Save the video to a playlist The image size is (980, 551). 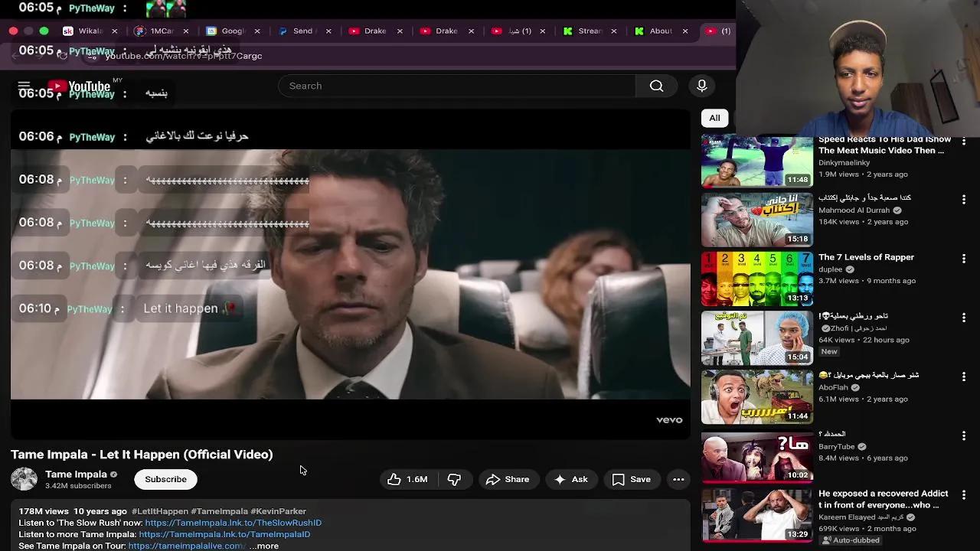click(x=632, y=479)
